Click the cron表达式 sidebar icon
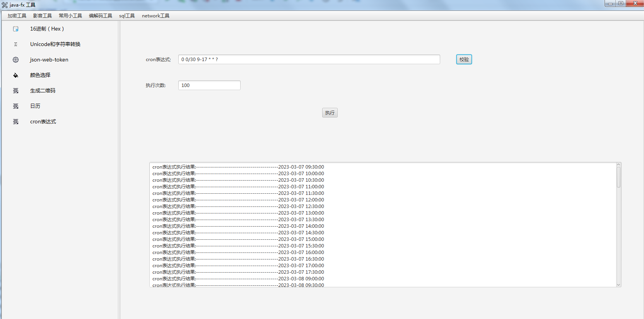Screen dimensions: 644x319 tap(16, 122)
